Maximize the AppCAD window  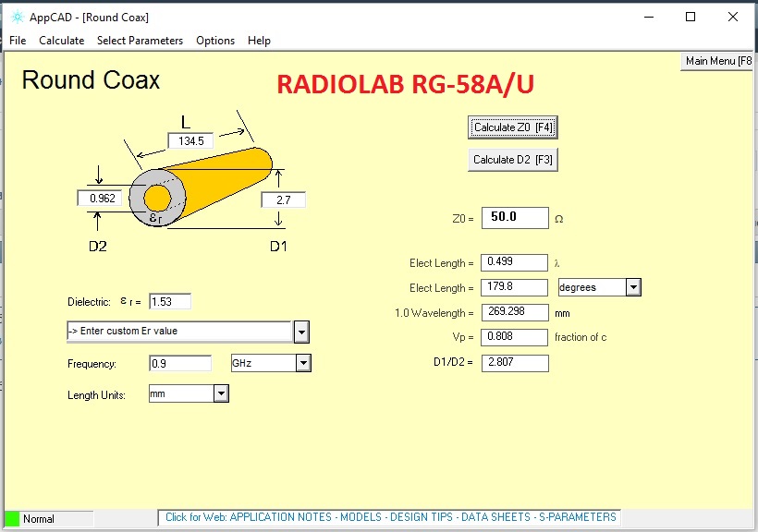[691, 17]
